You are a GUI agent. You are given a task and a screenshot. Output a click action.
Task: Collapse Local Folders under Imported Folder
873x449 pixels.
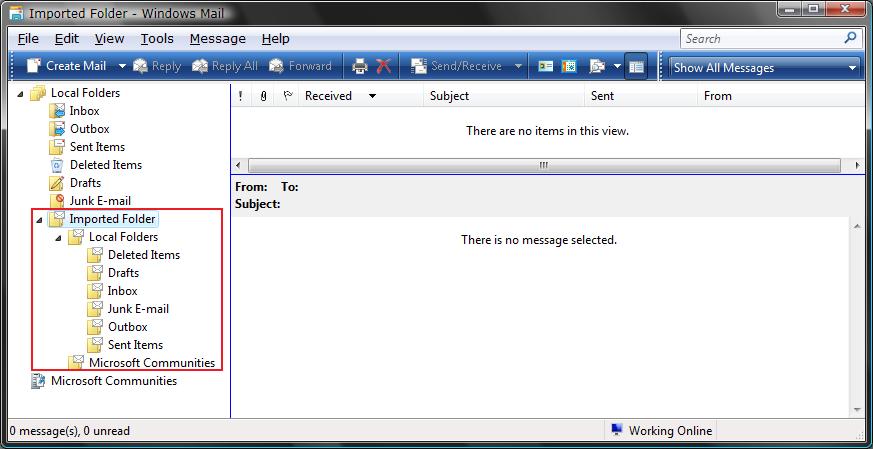58,238
